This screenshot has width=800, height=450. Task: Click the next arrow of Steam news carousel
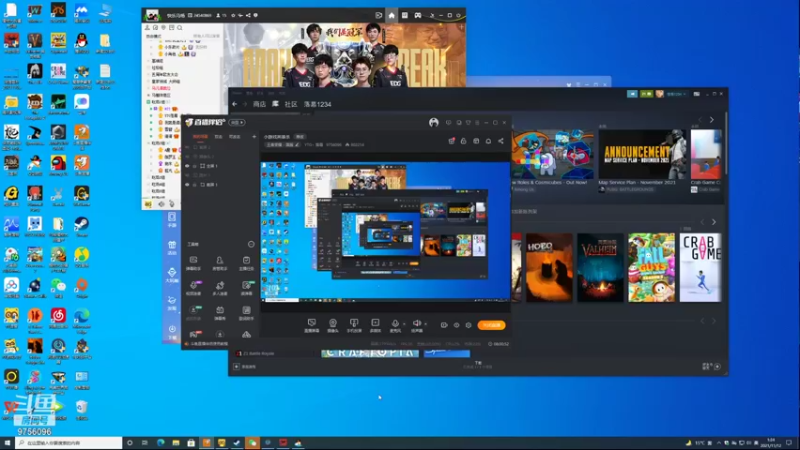pyautogui.click(x=712, y=120)
